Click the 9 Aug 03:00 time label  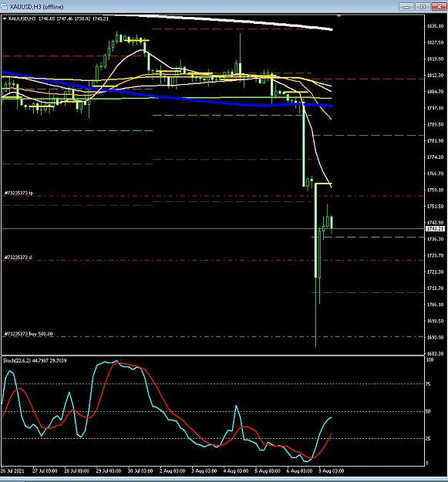pos(332,471)
